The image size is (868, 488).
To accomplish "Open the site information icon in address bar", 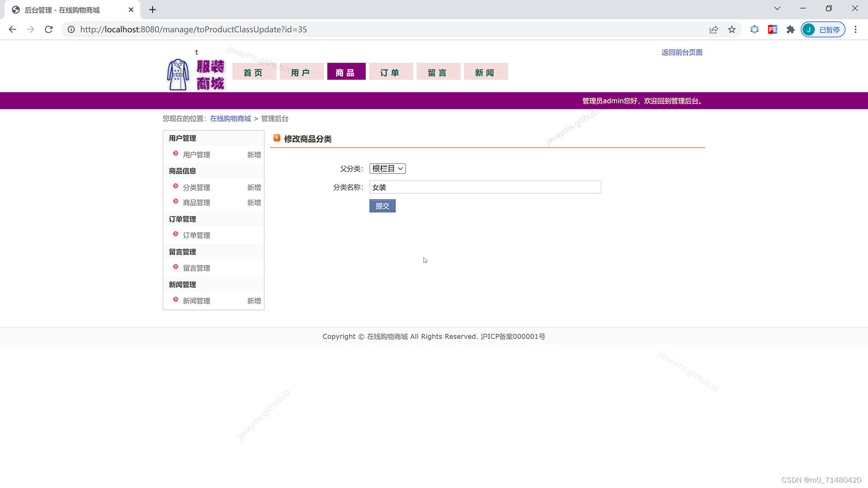I will tap(71, 29).
